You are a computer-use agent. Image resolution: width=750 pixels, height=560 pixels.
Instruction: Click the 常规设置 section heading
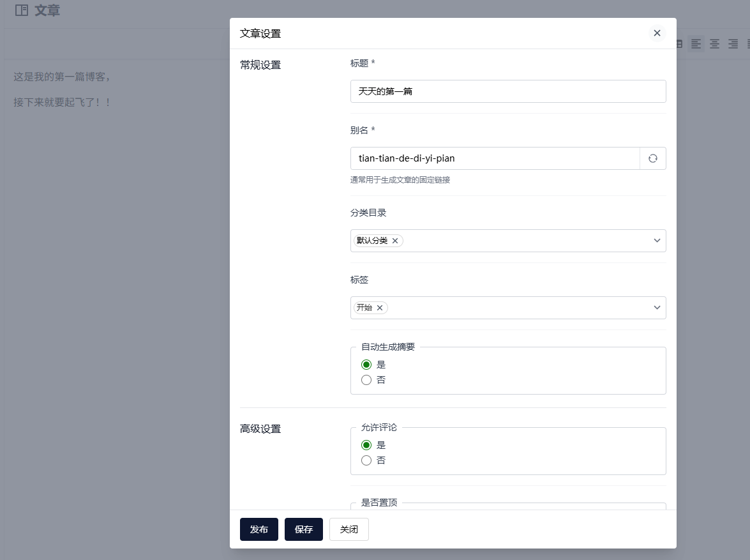[x=260, y=65]
